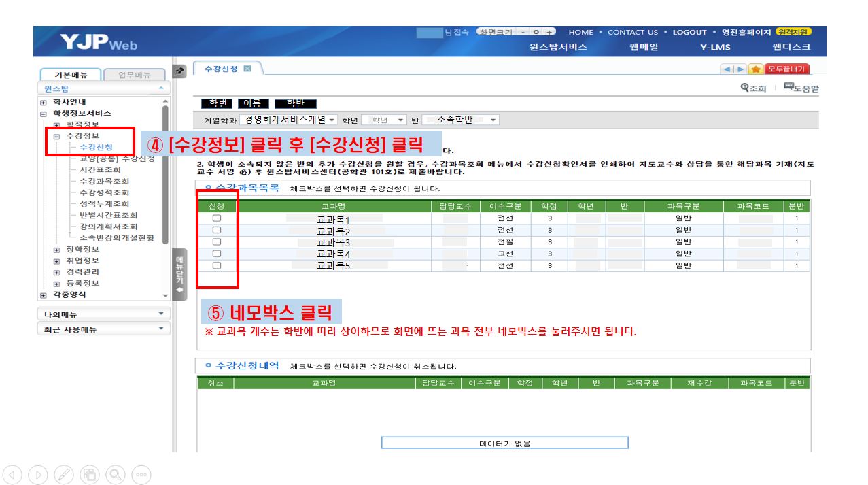
Task: Collapse the 원스탑 menu section
Action: (x=161, y=88)
